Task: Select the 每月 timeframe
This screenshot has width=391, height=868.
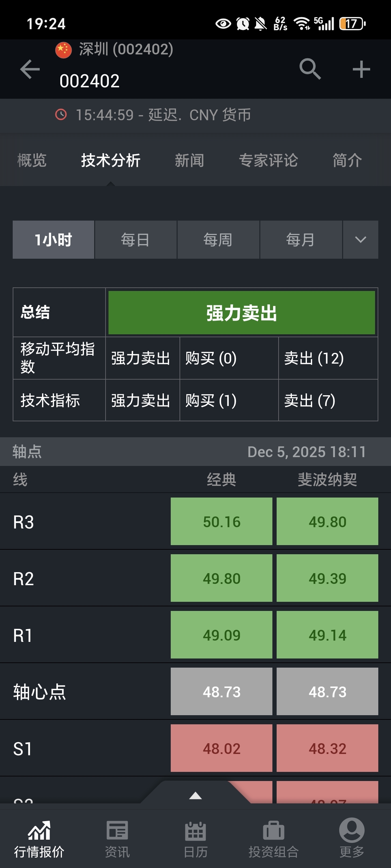Action: [301, 239]
